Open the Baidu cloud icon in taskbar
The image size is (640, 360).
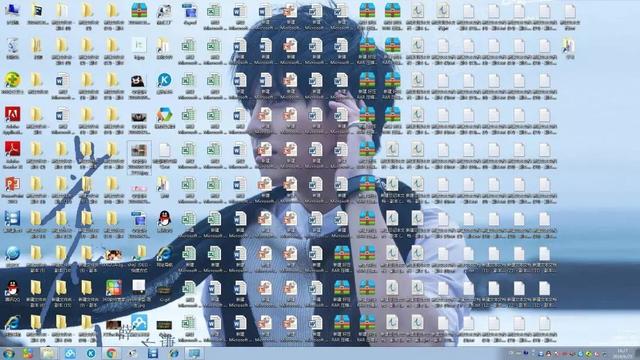point(70,353)
